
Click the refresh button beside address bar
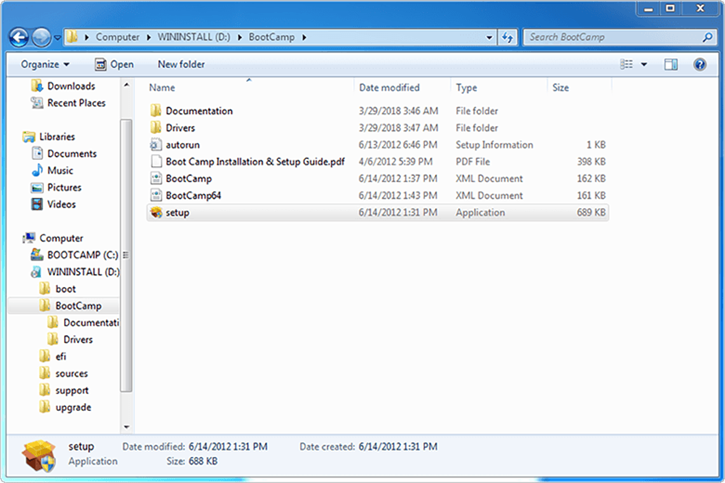[508, 37]
